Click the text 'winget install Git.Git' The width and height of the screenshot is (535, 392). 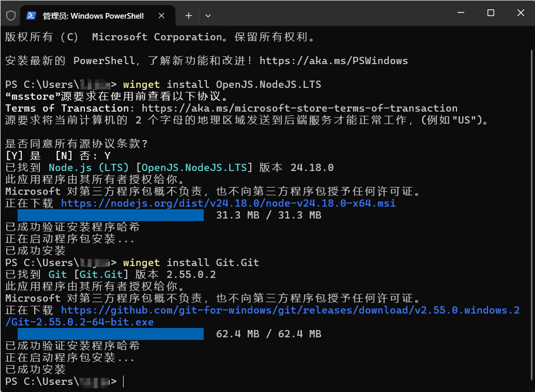[x=191, y=263]
